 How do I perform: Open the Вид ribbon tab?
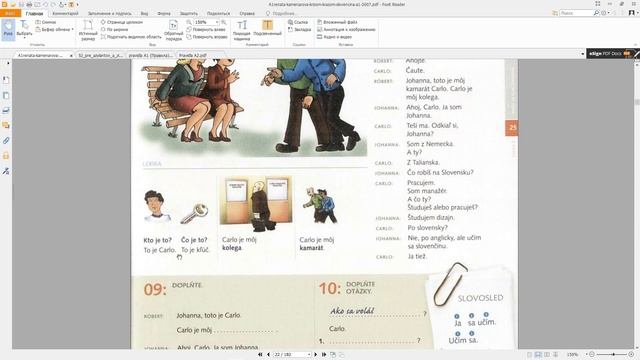(144, 13)
